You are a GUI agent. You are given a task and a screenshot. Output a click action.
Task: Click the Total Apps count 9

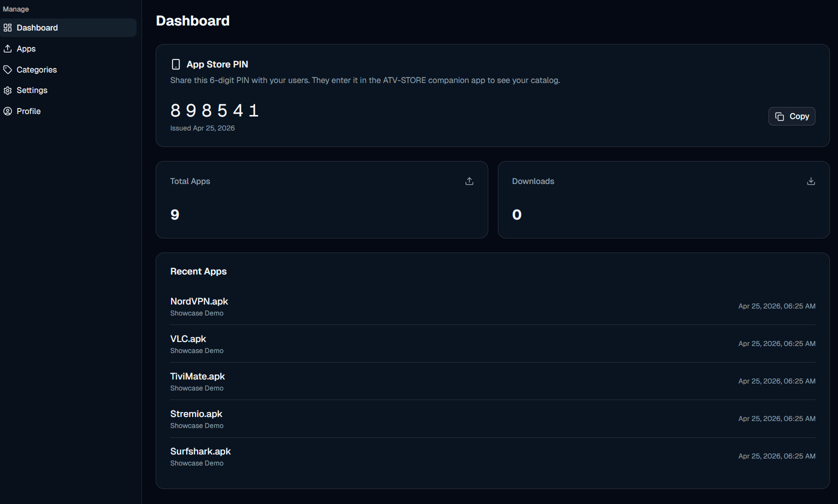point(175,214)
